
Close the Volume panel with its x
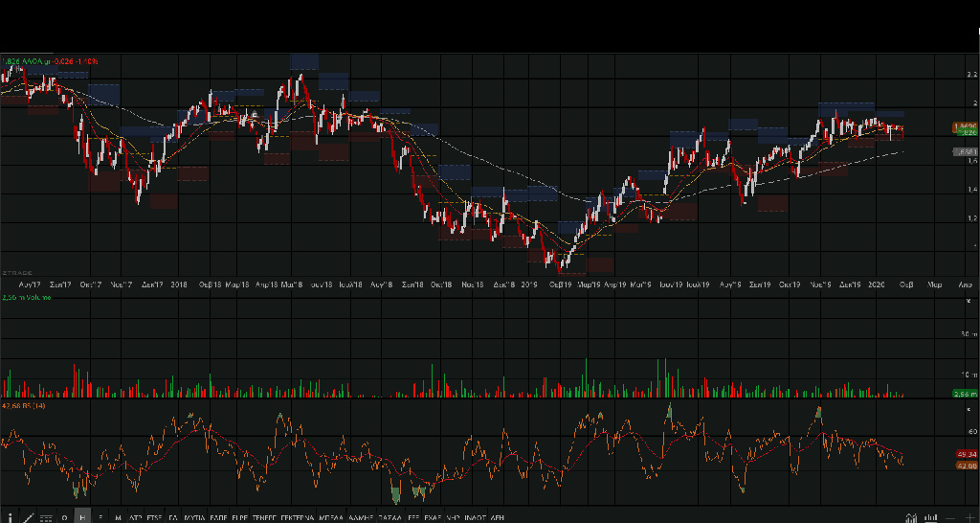coord(969,301)
